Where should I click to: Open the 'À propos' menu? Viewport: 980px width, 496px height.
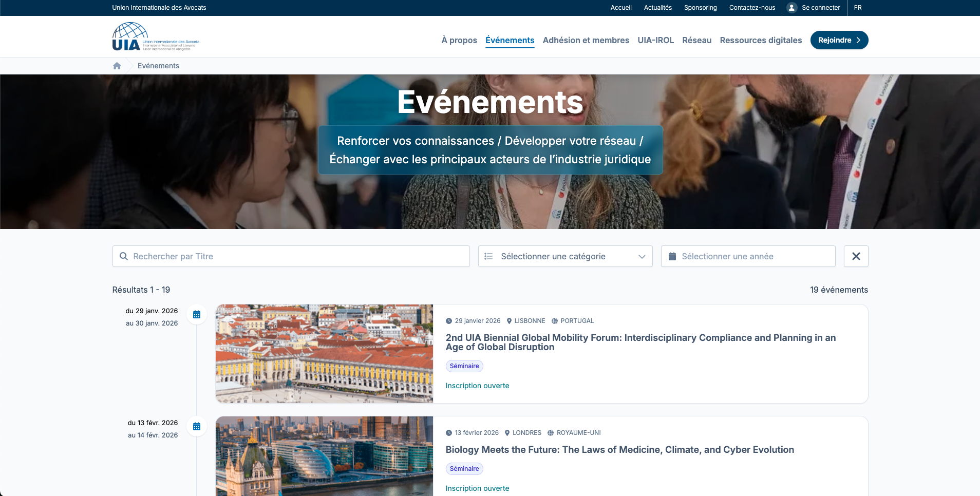[x=459, y=40]
